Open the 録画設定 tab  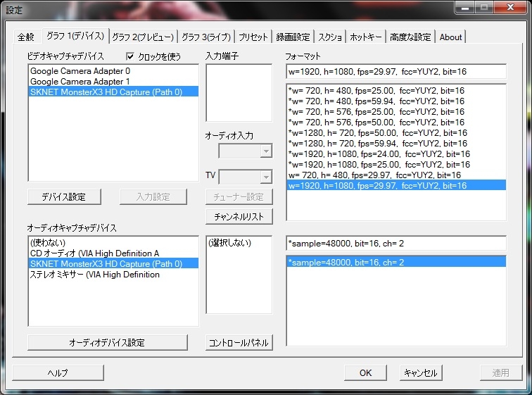[x=293, y=37]
